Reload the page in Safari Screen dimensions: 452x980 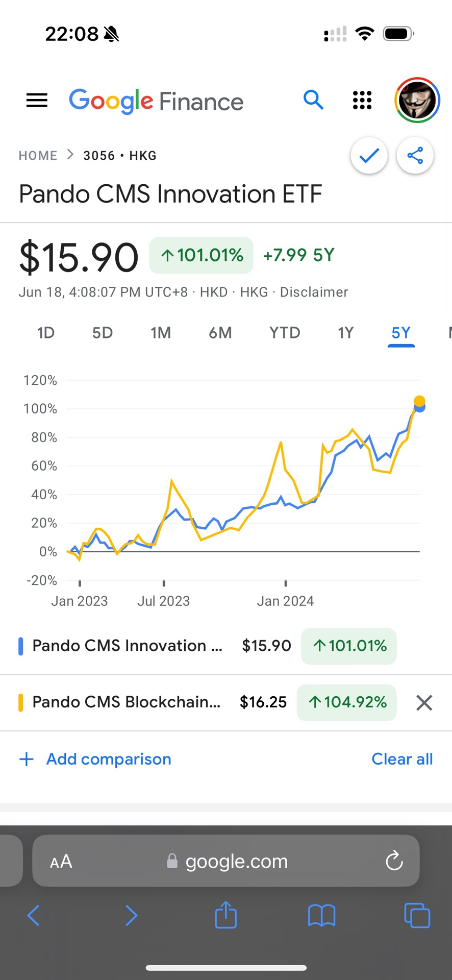tap(394, 861)
